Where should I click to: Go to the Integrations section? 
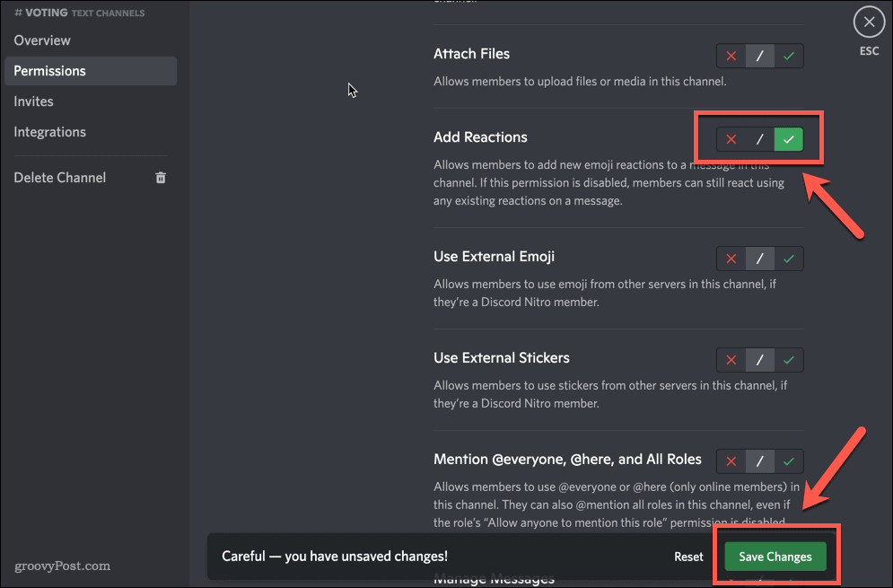click(49, 132)
